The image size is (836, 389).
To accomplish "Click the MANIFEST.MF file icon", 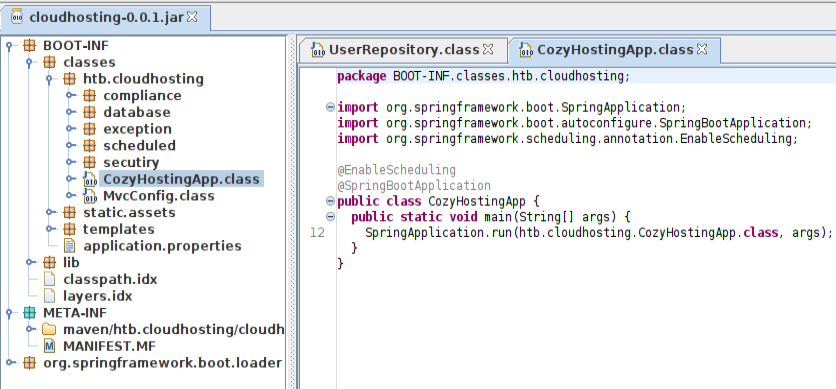I will 49,346.
